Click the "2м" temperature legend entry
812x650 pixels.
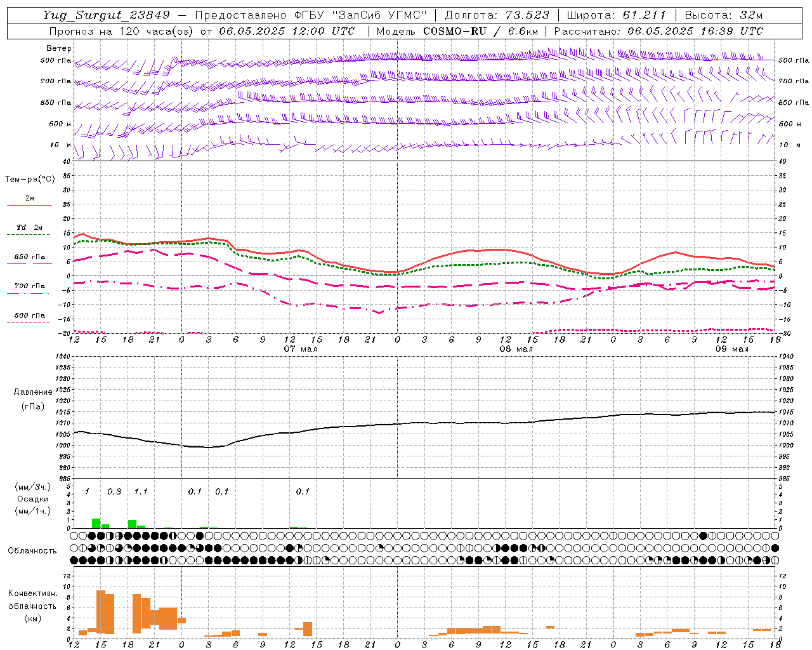(30, 198)
